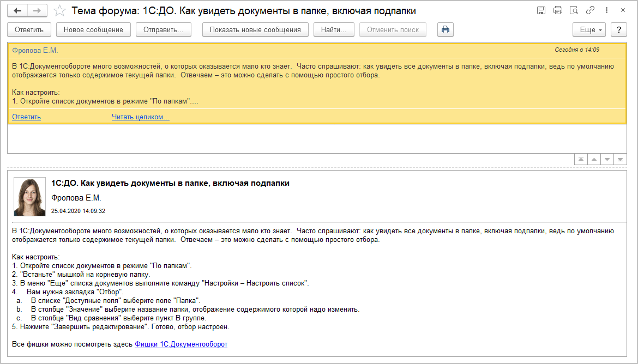Open the three-dot options menu icon
Image resolution: width=638 pixels, height=364 pixels.
click(x=607, y=10)
